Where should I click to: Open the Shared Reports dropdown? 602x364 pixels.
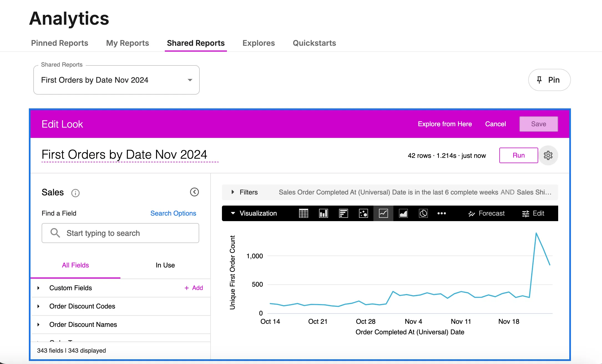[x=117, y=80]
